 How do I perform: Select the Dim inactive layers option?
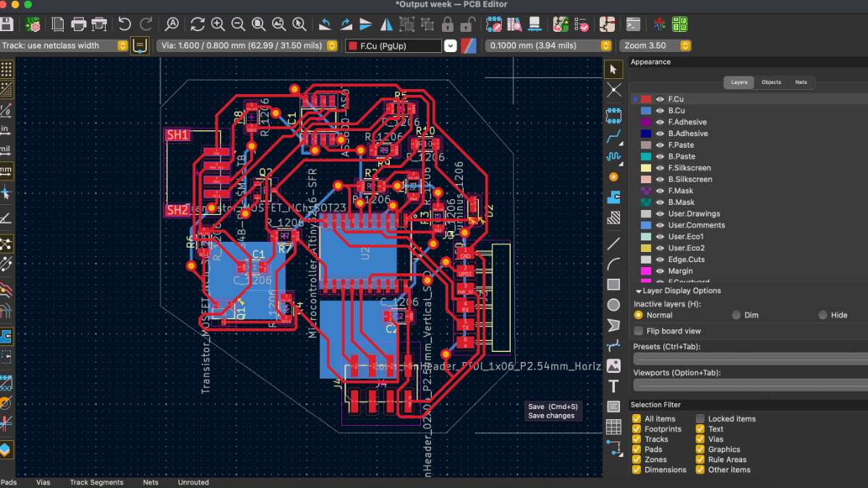(x=736, y=315)
